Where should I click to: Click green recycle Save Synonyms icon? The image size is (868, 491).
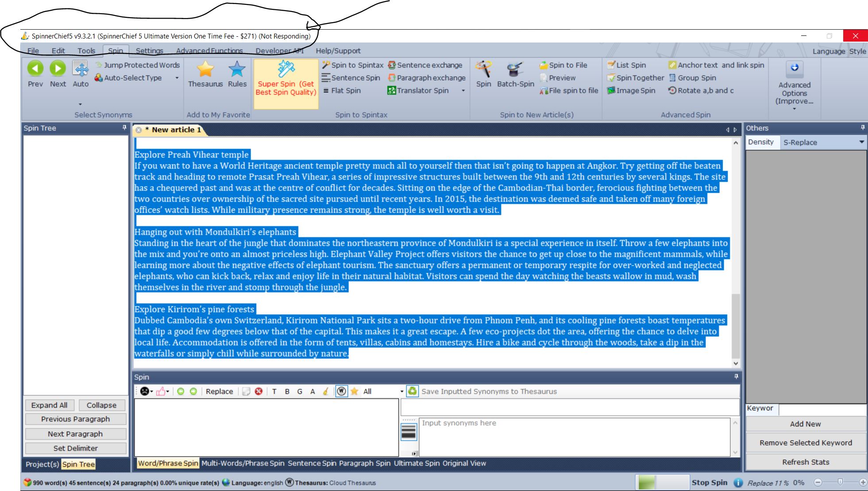412,391
